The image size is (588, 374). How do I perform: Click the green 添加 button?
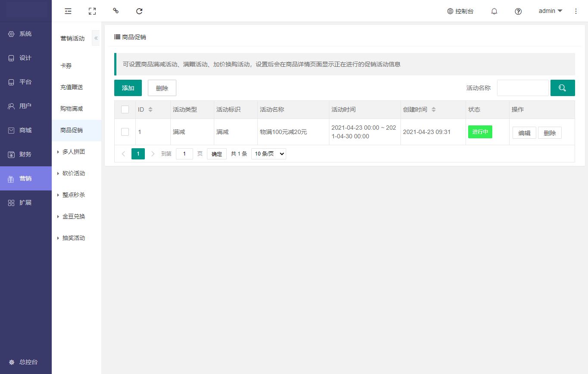point(128,88)
